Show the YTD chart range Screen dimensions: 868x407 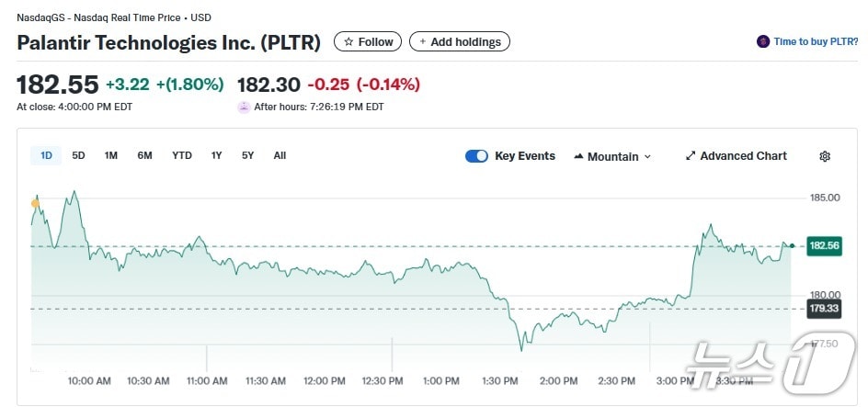click(x=182, y=155)
